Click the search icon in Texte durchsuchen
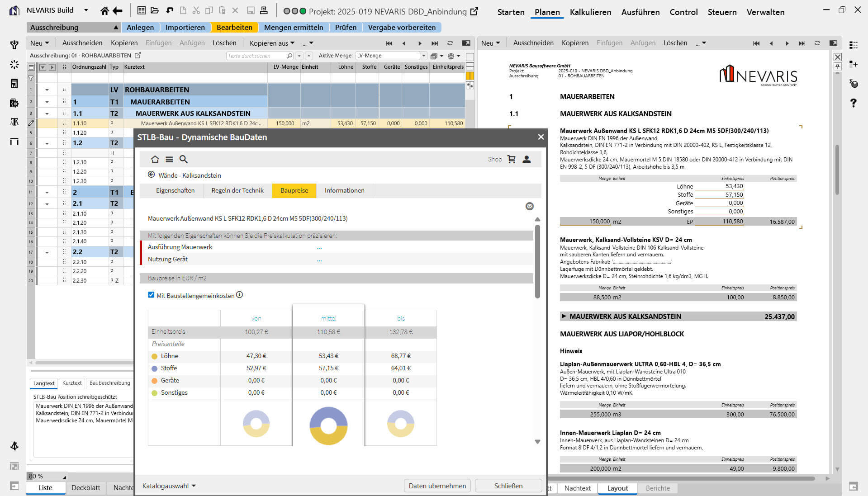Viewport: 868px width, 496px height. [289, 56]
